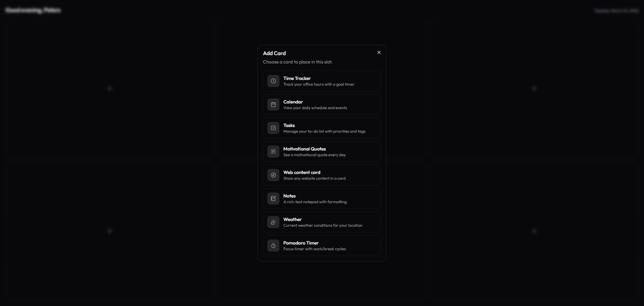Viewport: 644px width, 306px height.
Task: Click the Motivational Quotes icon
Action: (x=273, y=151)
